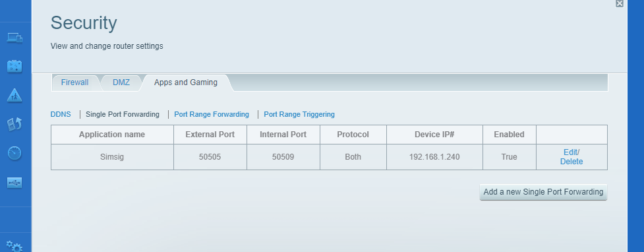This screenshot has height=252, width=644.
Task: Open the Guest Access sidebar icon
Action: (x=15, y=66)
